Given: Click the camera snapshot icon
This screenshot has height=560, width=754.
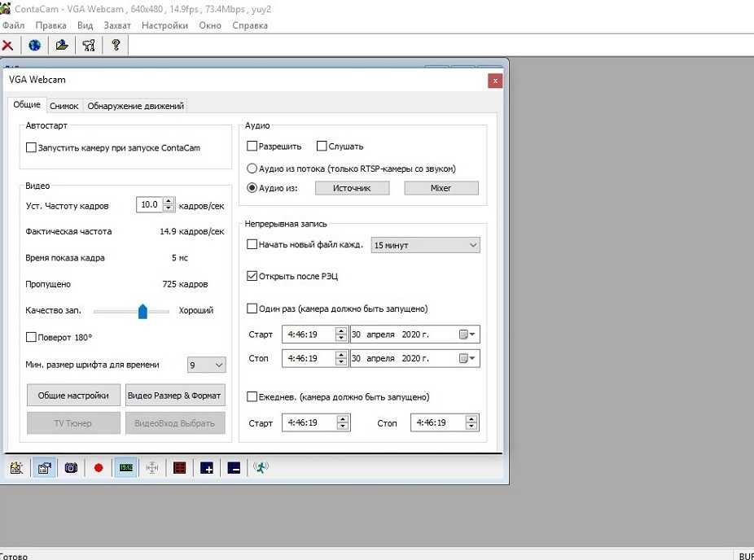Looking at the screenshot, I should pos(71,468).
